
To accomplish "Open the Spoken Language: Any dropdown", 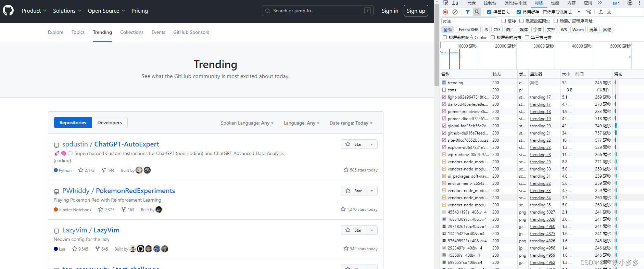I will (247, 123).
